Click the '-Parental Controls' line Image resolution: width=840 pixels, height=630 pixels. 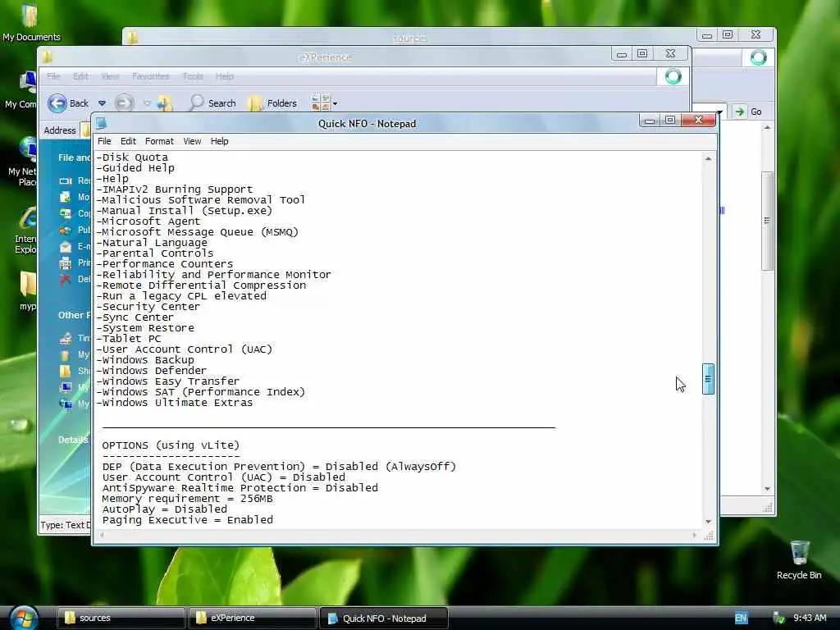tap(155, 253)
